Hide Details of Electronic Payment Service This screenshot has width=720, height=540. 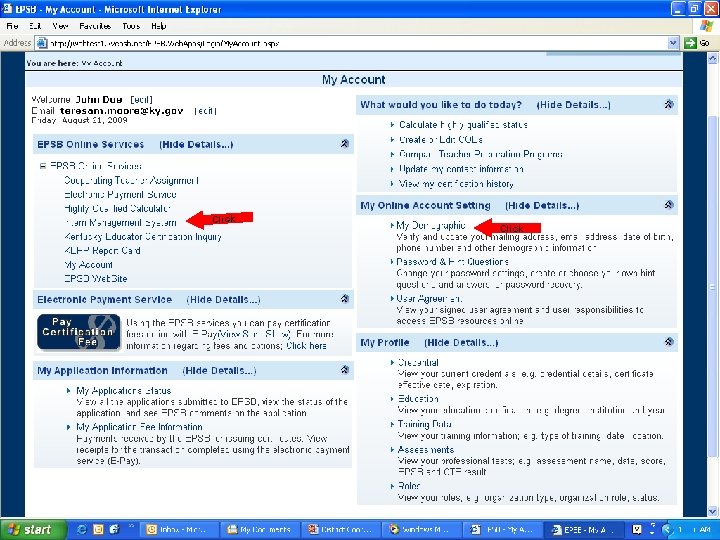tap(223, 300)
